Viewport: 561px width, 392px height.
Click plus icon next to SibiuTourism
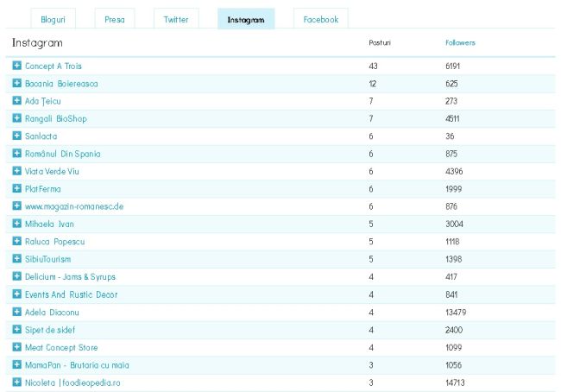tap(16, 259)
